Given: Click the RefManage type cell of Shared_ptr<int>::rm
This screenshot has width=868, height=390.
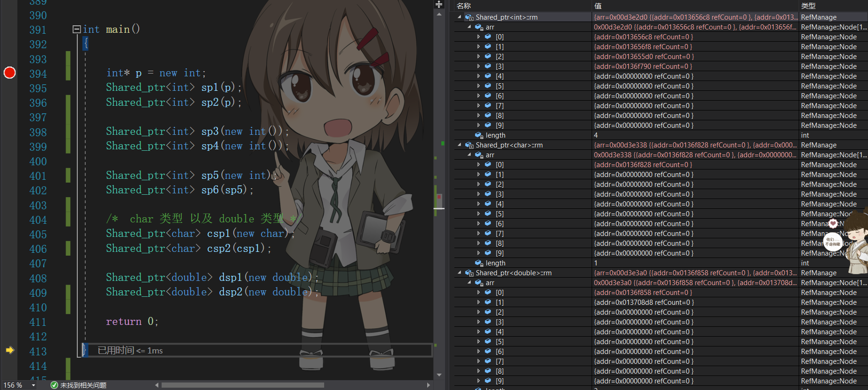Looking at the screenshot, I should tap(833, 17).
